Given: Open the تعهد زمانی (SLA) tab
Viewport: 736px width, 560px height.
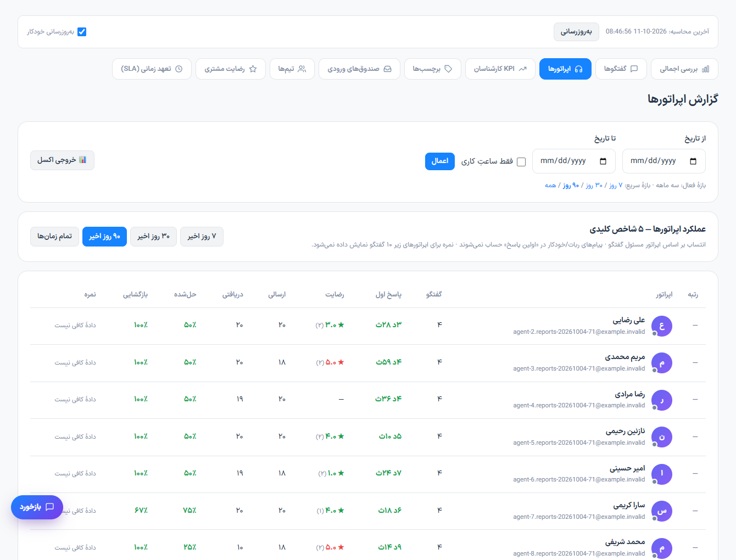Looking at the screenshot, I should click(x=152, y=69).
